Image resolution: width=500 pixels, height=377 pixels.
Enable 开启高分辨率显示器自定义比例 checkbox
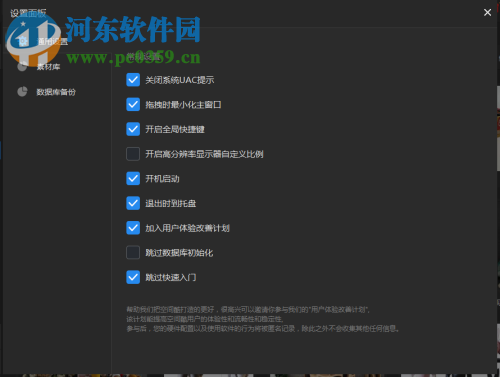(133, 154)
